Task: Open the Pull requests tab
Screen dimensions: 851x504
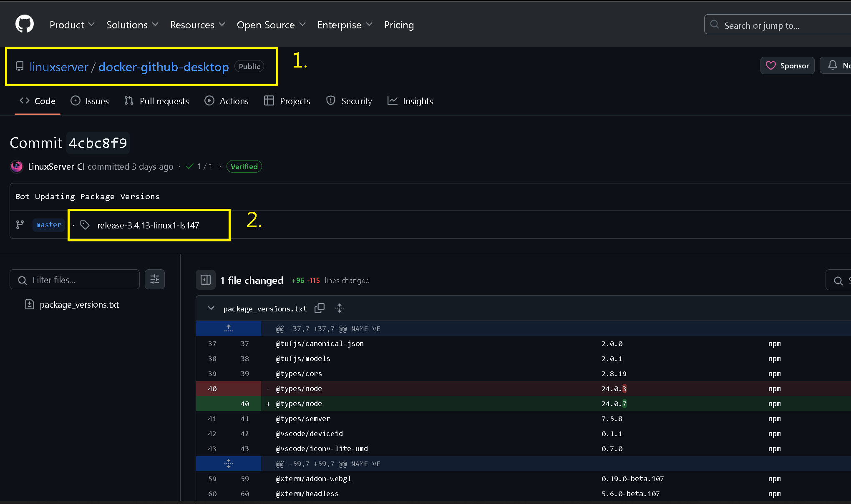Action: coord(156,101)
